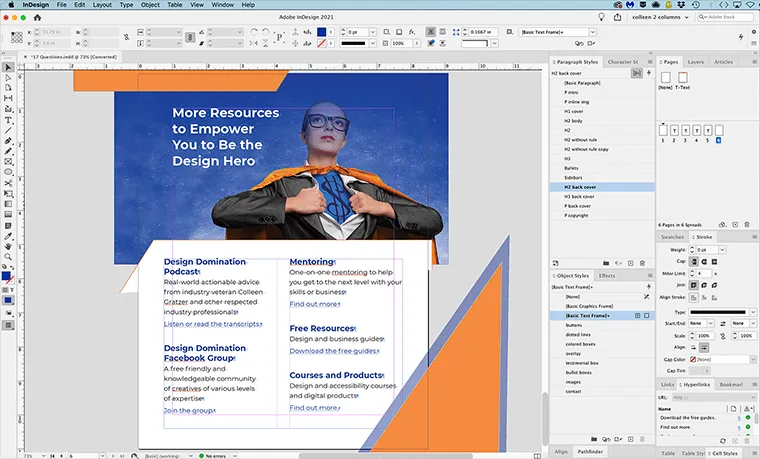Image resolution: width=760 pixels, height=459 pixels.
Task: Select bevel join option in Stroke panel
Action: 714,285
